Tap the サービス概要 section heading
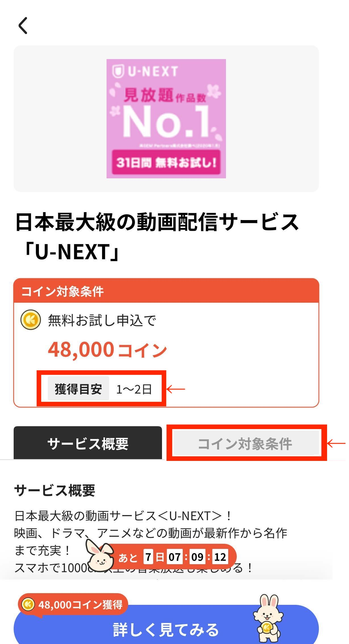349x644 pixels. 55,490
